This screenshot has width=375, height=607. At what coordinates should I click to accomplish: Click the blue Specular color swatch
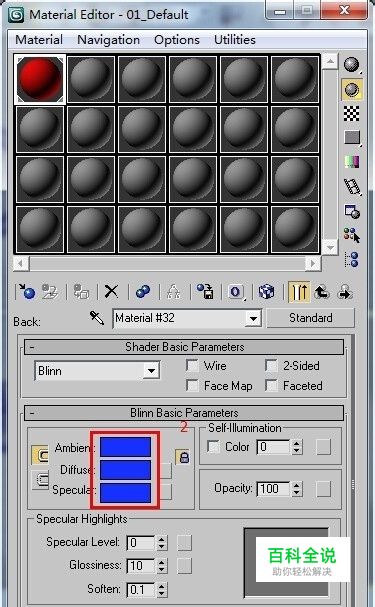pyautogui.click(x=125, y=492)
